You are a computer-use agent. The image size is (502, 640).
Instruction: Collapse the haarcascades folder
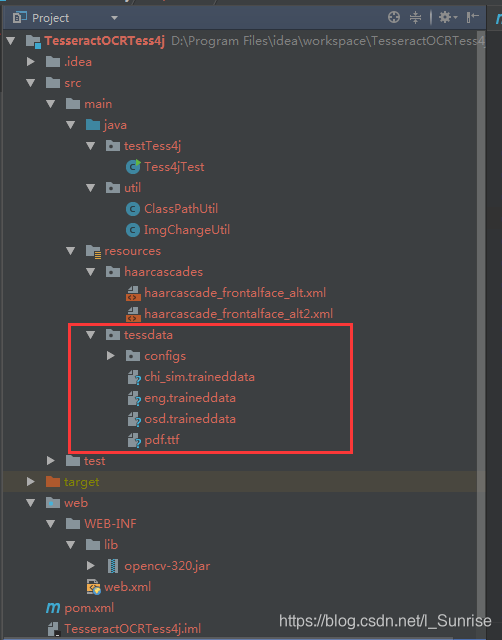(x=91, y=272)
